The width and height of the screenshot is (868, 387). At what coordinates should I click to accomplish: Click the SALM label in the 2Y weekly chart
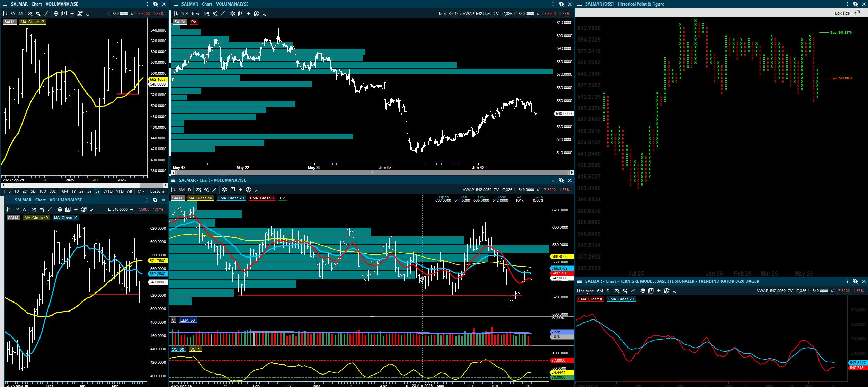[13, 218]
